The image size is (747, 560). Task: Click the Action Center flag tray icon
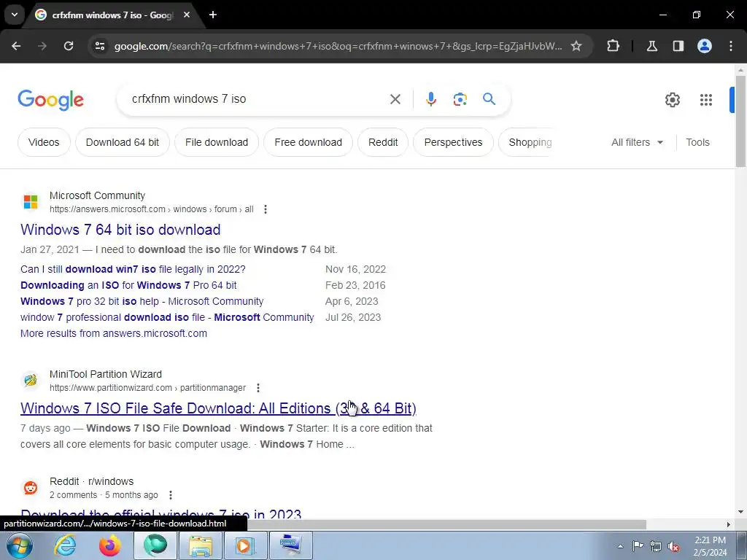[638, 546]
